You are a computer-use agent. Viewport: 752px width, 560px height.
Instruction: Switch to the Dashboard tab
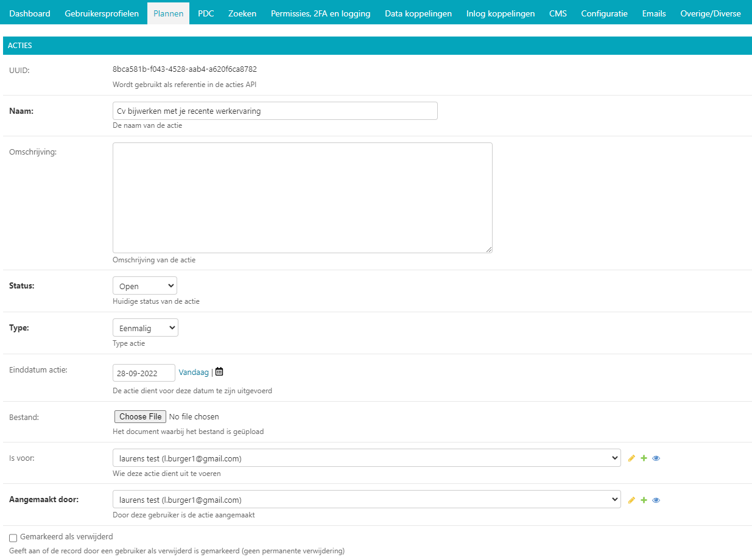tap(30, 13)
